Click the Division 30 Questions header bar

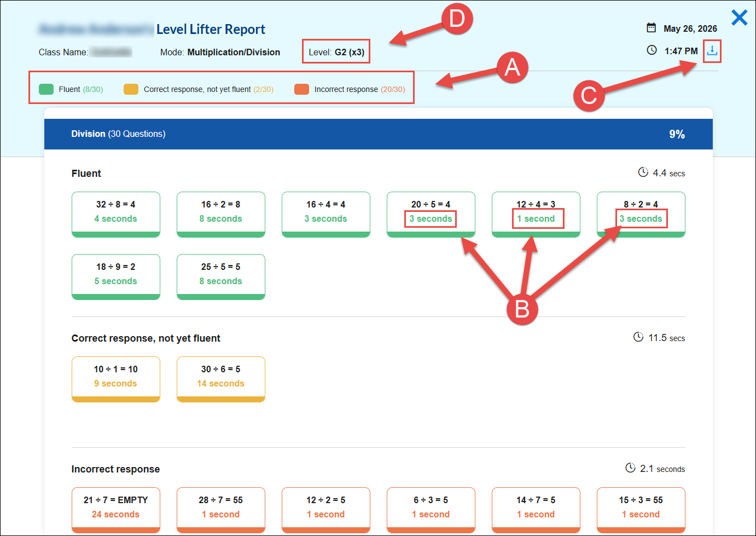pyautogui.click(x=379, y=134)
